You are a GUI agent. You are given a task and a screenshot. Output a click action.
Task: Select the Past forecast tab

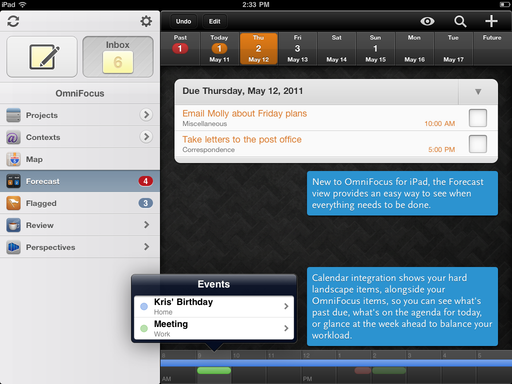[x=180, y=49]
